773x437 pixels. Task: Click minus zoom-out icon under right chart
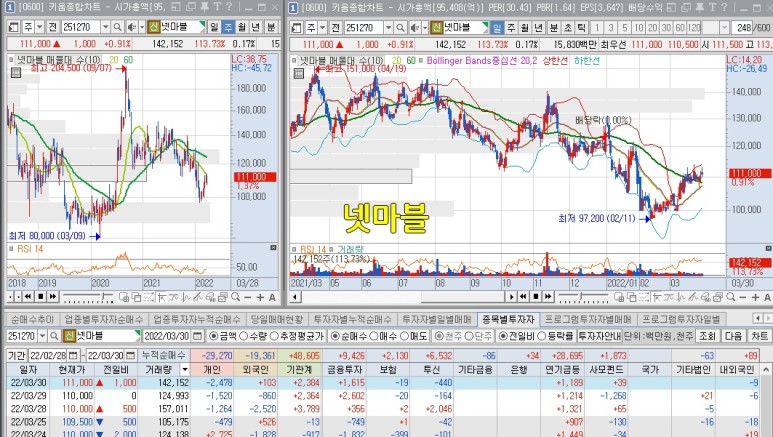(x=743, y=297)
